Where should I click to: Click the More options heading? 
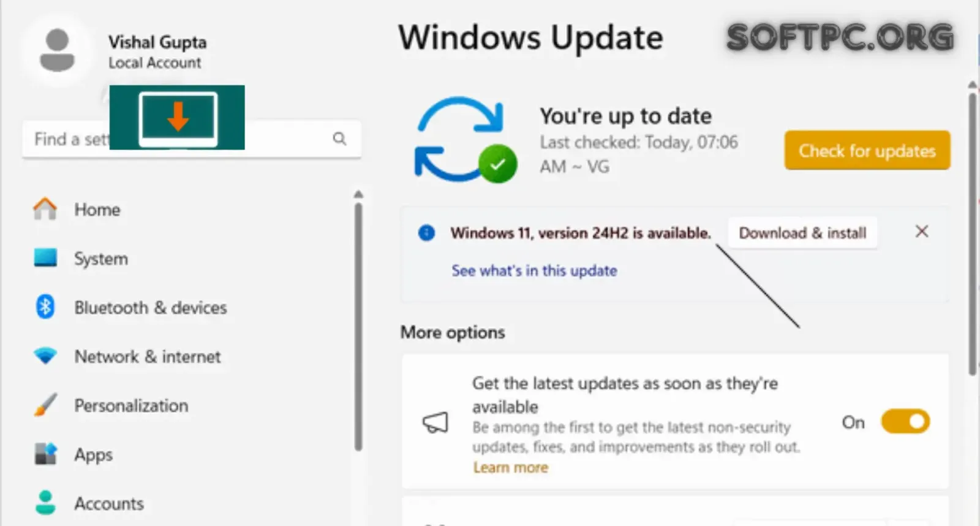(453, 332)
